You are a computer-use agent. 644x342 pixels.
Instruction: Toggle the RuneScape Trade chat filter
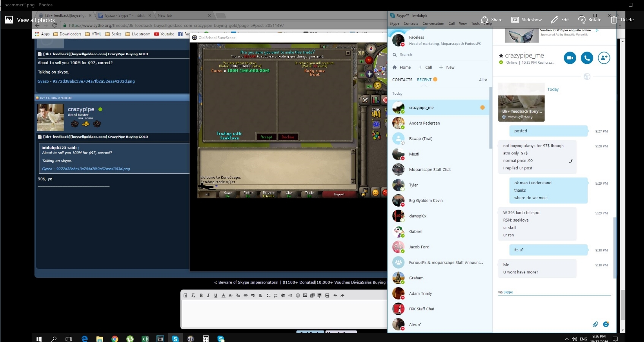tap(309, 194)
